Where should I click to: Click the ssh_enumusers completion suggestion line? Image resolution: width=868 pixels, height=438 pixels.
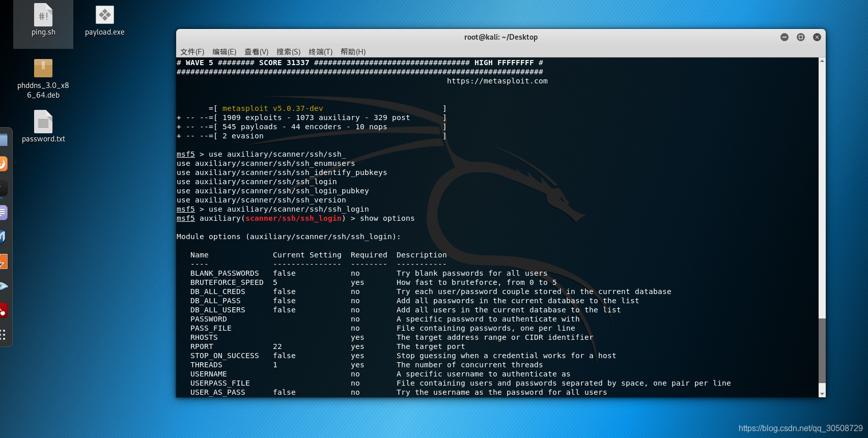266,163
